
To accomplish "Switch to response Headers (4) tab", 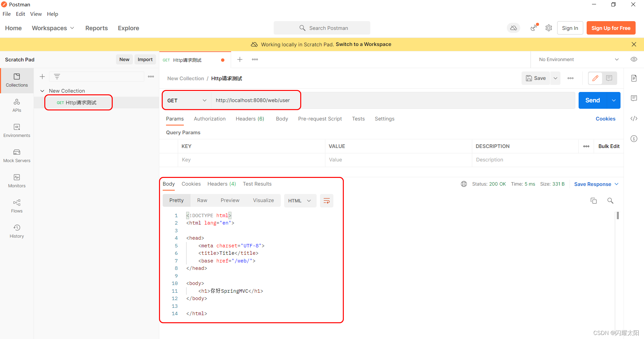I will [x=222, y=184].
